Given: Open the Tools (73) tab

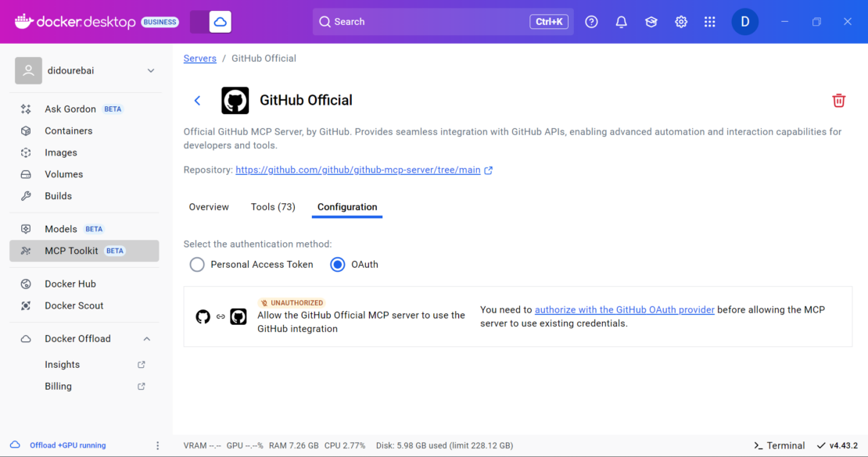Looking at the screenshot, I should [x=272, y=206].
